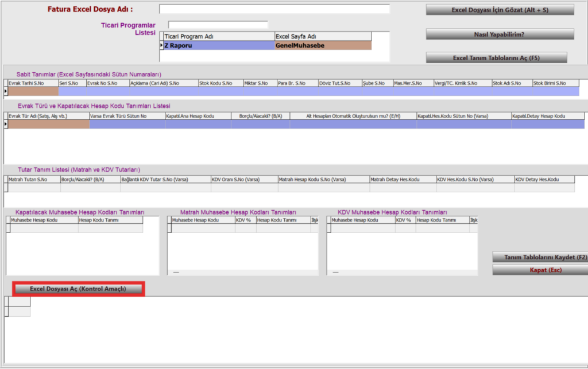This screenshot has width=588, height=369.
Task: Click the KDV Oranı S.No (Varsa) header
Action: pyautogui.click(x=244, y=180)
